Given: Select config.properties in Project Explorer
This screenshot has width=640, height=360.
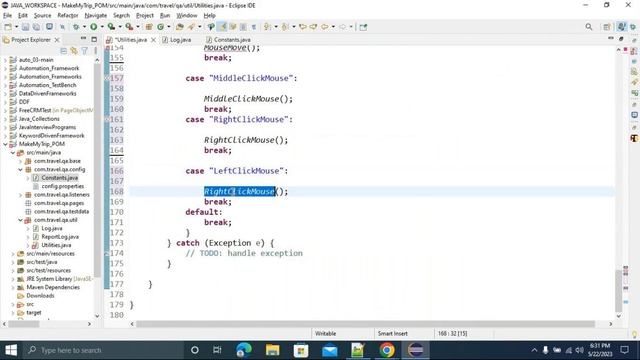Looking at the screenshot, I should click(62, 186).
